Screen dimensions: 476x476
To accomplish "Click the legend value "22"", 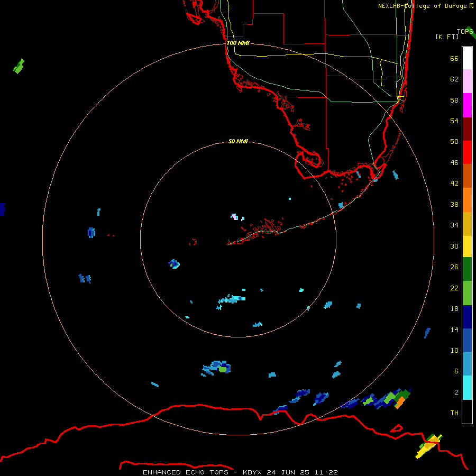I will [454, 288].
